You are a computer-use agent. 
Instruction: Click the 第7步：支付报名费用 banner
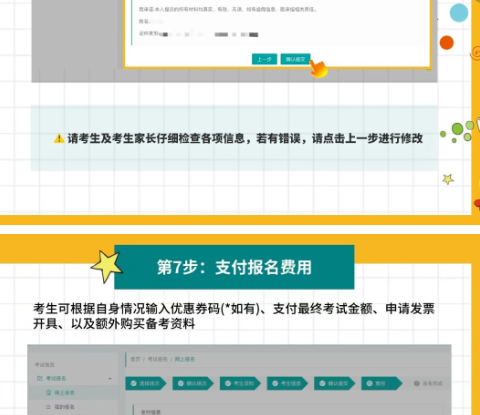point(234,267)
